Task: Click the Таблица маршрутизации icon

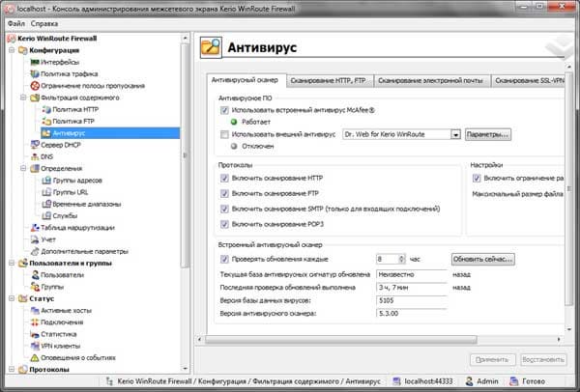Action: click(x=35, y=228)
